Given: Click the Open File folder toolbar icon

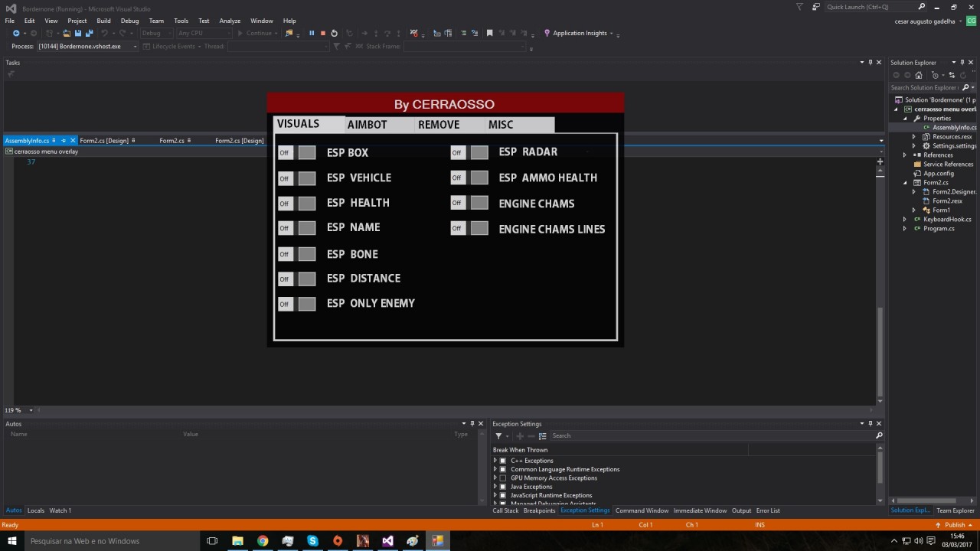Looking at the screenshot, I should pyautogui.click(x=67, y=33).
